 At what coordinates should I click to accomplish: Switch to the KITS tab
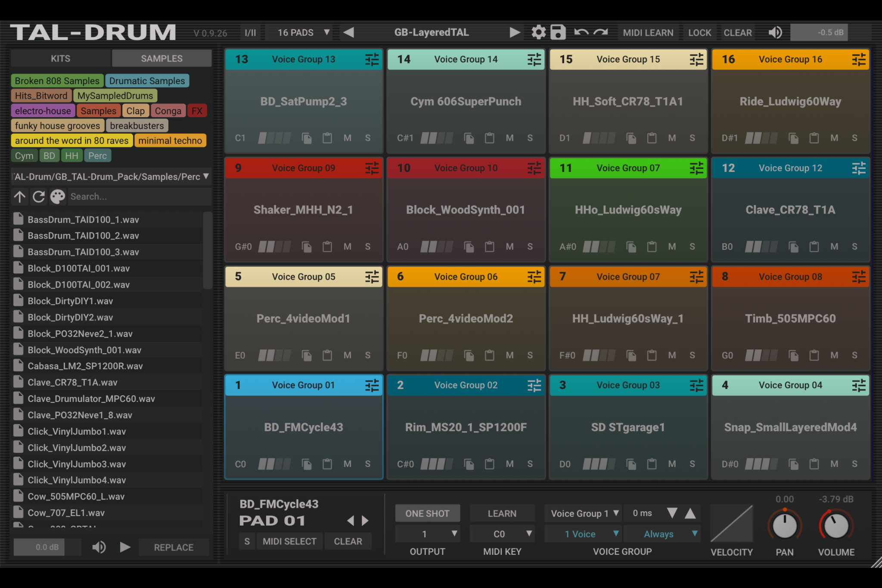pyautogui.click(x=60, y=58)
